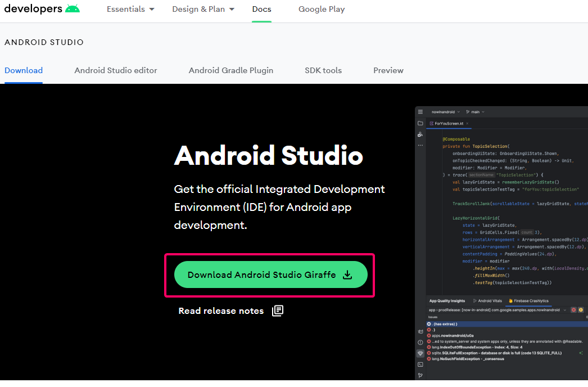This screenshot has height=387, width=588.
Task: Click the Android Vitals play icon
Action: (x=475, y=301)
